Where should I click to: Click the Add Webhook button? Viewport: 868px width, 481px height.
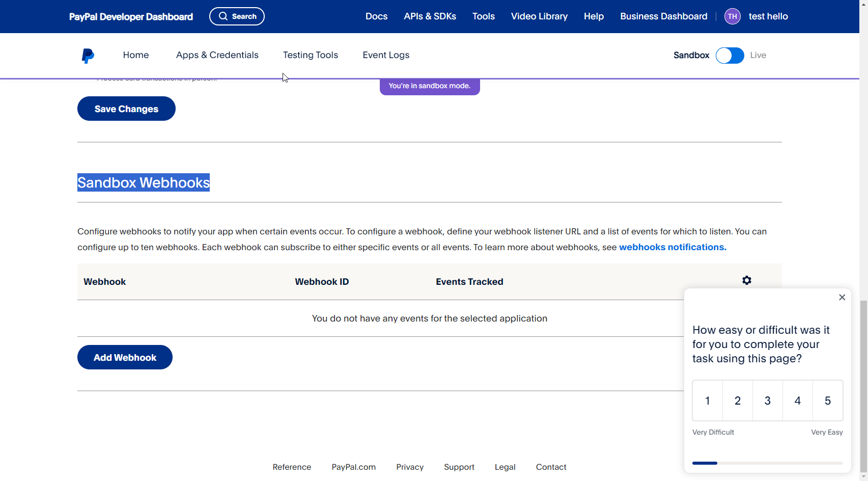(125, 358)
